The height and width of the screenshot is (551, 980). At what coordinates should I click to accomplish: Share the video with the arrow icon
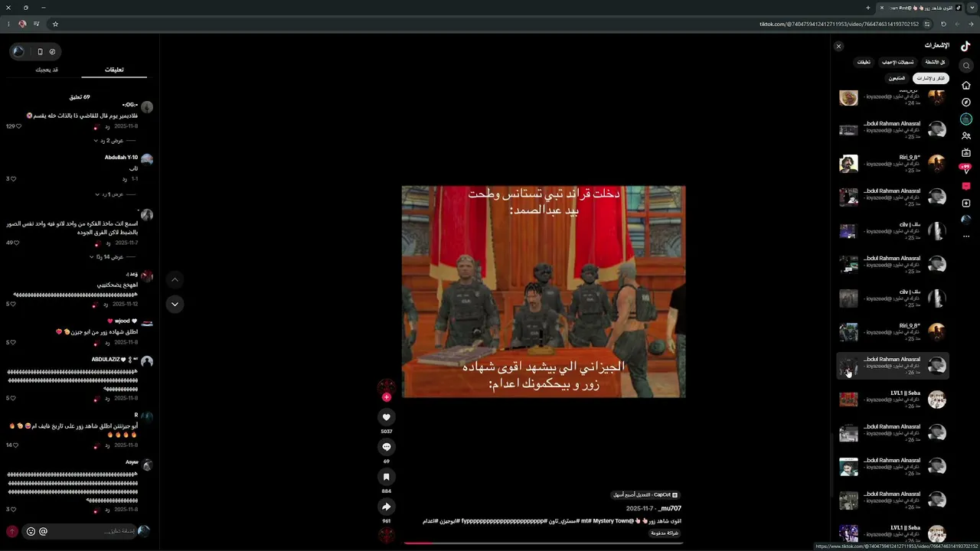point(387,507)
